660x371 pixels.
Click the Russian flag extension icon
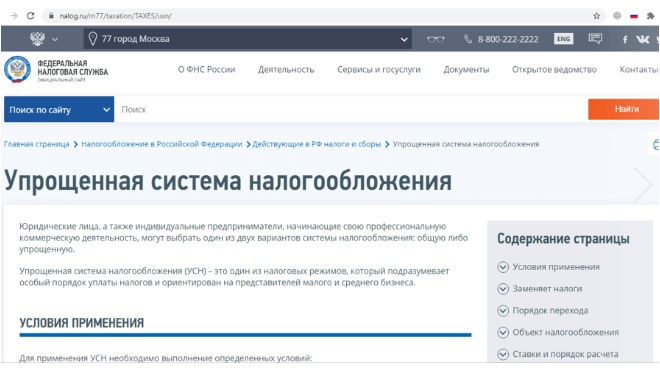coord(634,16)
